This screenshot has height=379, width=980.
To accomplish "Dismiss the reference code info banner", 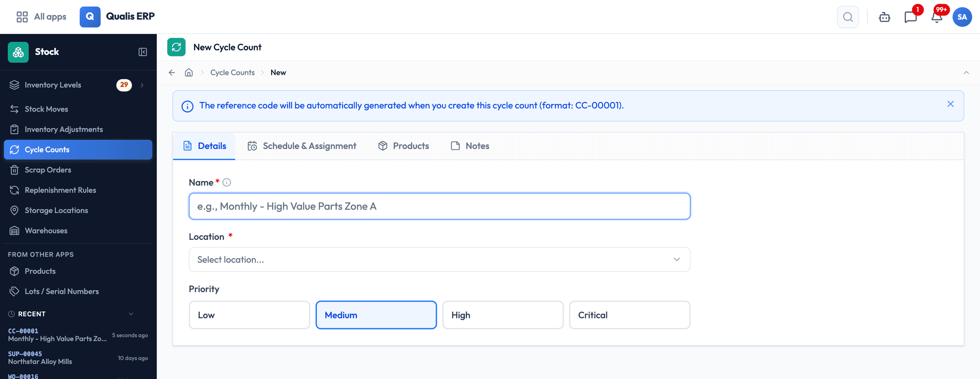I will click(951, 104).
